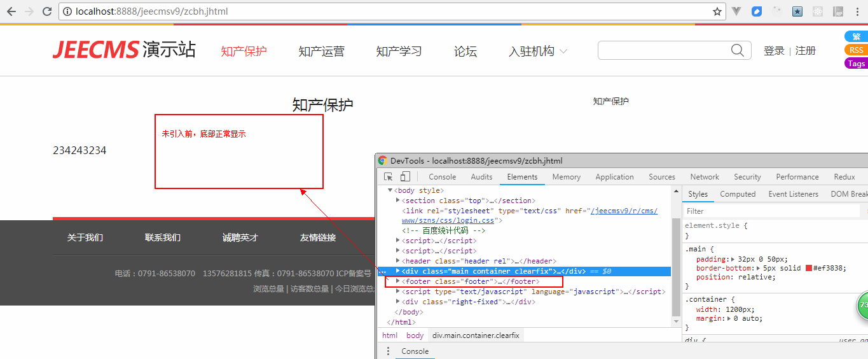Go back using the browser back arrow
868x359 pixels.
(x=11, y=11)
